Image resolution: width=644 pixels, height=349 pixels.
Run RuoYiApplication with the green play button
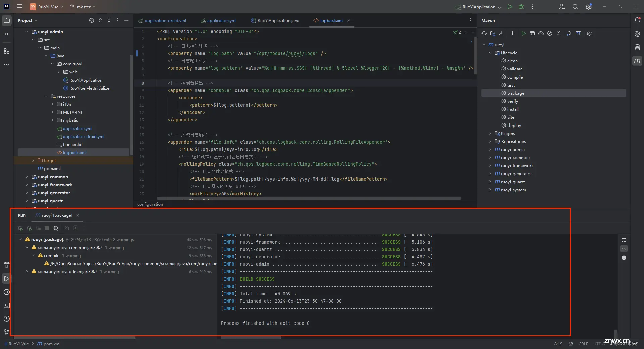510,7
